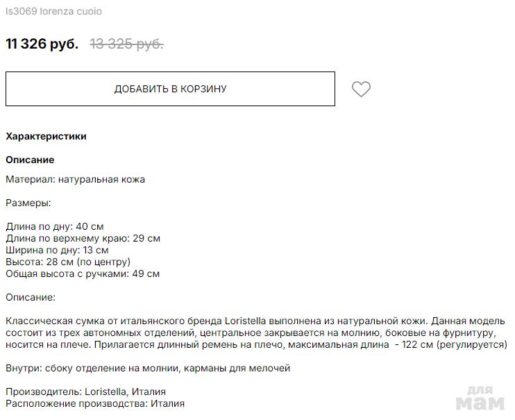
Task: Click the Размеры: label
Action: 28,203
